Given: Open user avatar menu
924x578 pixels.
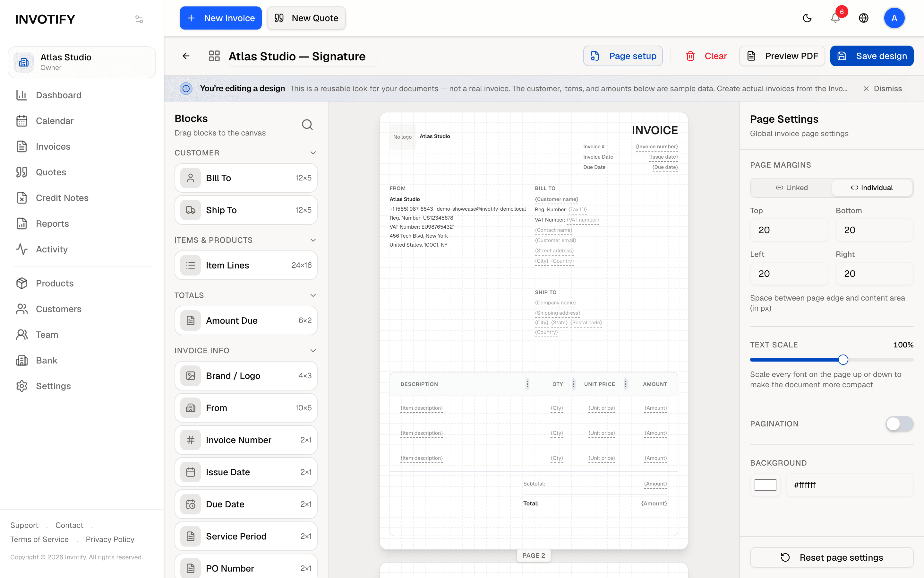Looking at the screenshot, I should point(894,18).
